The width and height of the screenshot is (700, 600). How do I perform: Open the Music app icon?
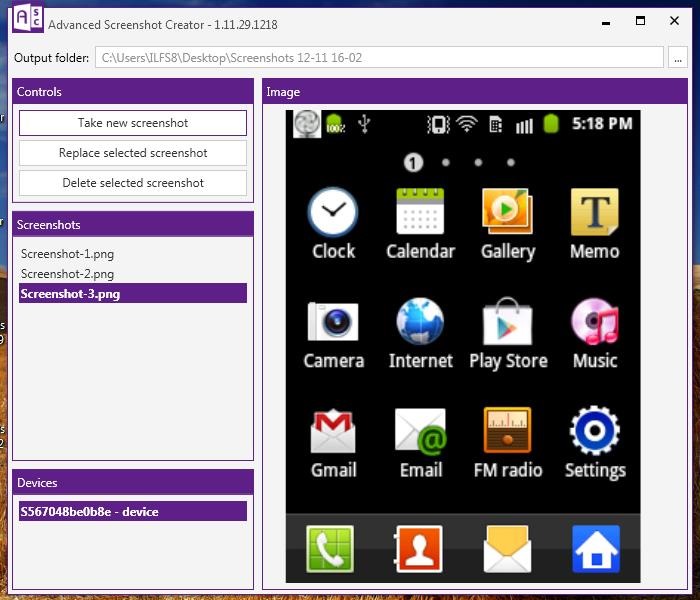tap(594, 321)
